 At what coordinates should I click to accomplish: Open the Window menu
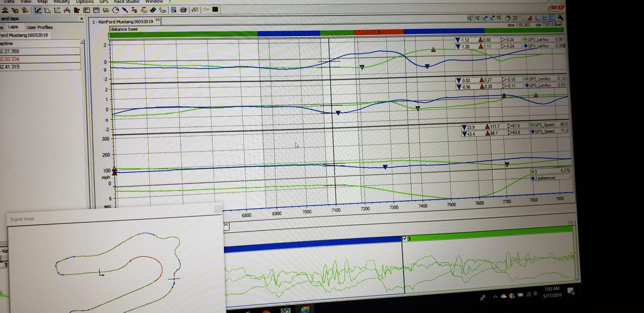click(154, 2)
